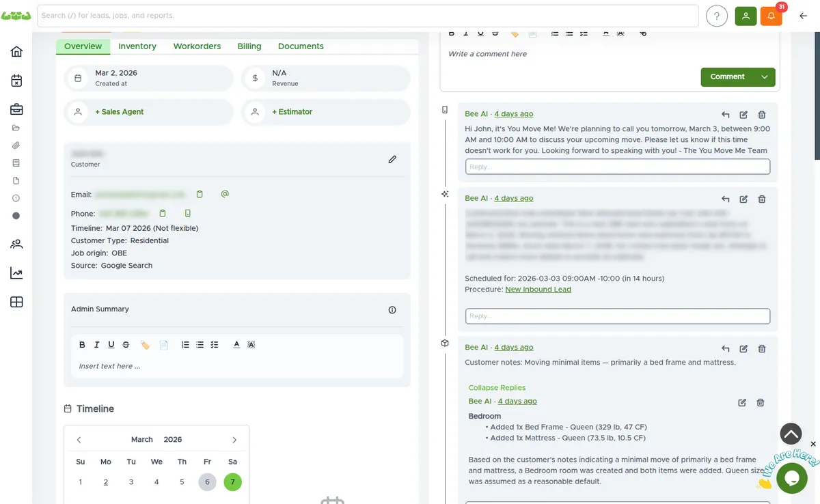Copy the phone number with clipboard icon

click(163, 213)
